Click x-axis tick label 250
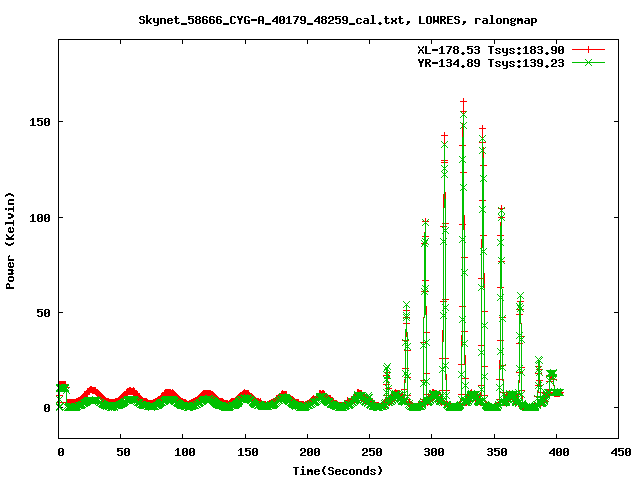 point(372,452)
